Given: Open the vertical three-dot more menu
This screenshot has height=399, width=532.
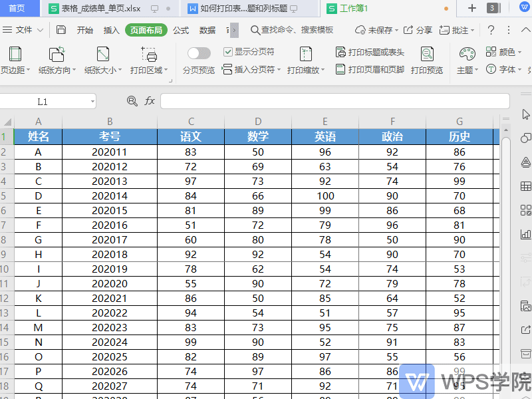Looking at the screenshot, I should point(508,30).
